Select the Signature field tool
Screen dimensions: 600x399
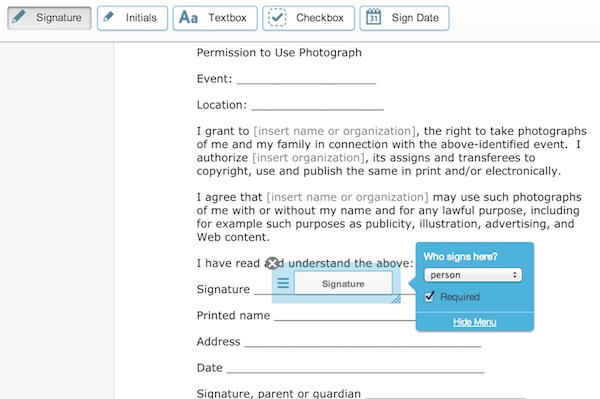pyautogui.click(x=49, y=18)
